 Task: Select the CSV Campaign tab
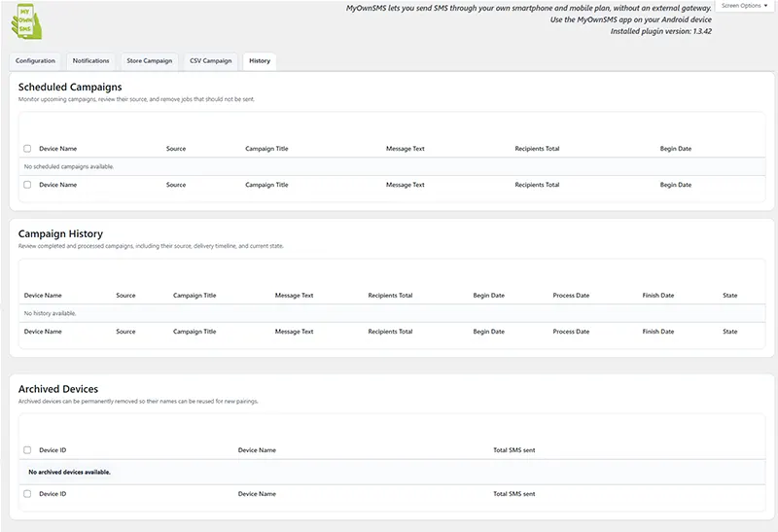pos(210,61)
